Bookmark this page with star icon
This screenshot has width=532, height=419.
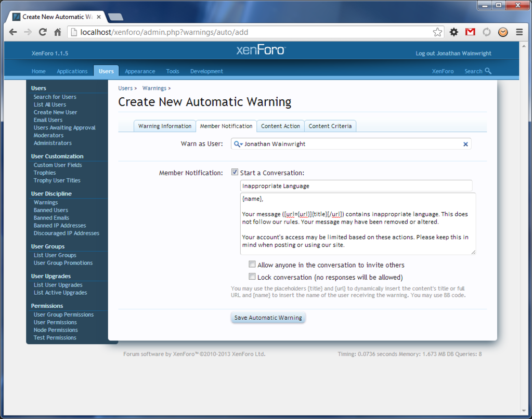pyautogui.click(x=437, y=32)
